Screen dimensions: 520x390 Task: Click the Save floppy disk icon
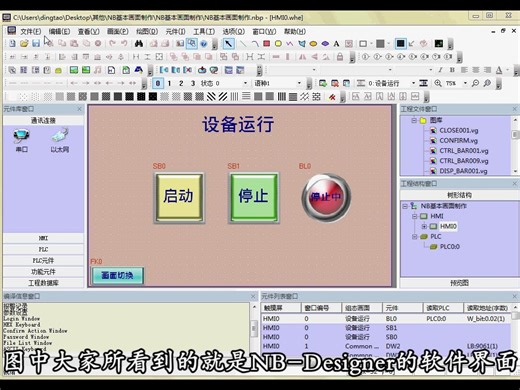pyautogui.click(x=36, y=43)
